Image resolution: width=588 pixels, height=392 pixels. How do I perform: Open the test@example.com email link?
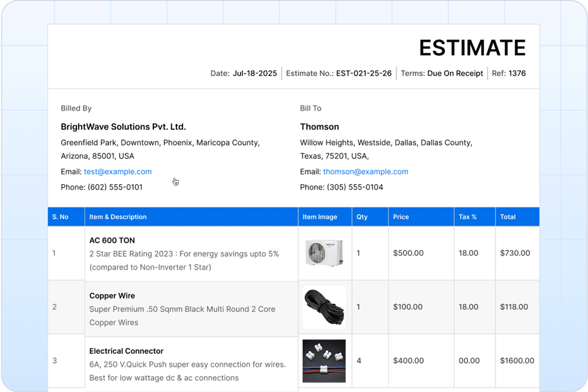[118, 172]
